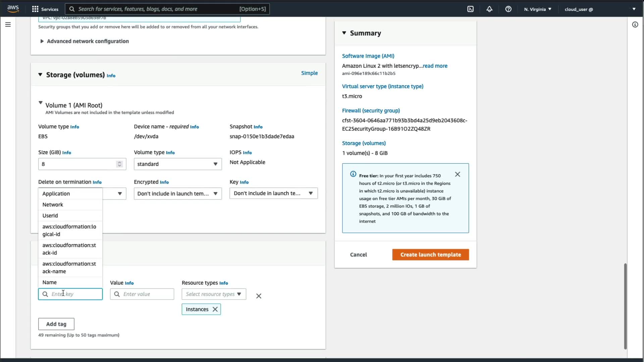The height and width of the screenshot is (362, 644).
Task: Collapse the Storage (volumes) section
Action: click(40, 75)
